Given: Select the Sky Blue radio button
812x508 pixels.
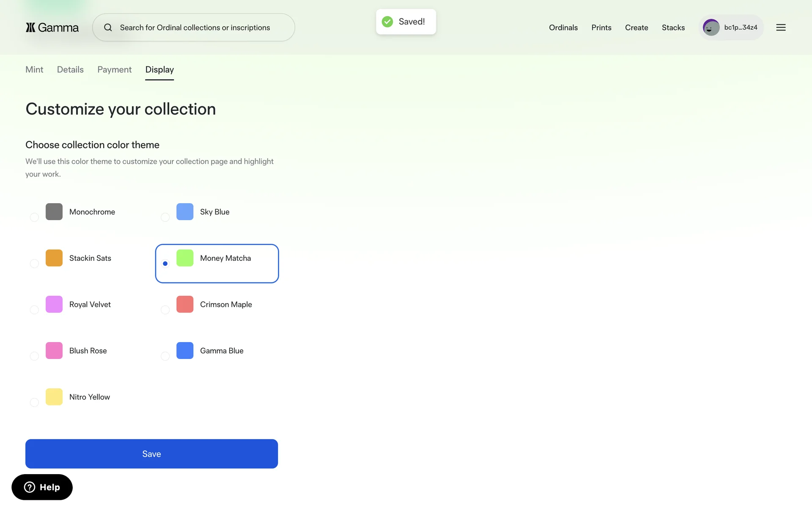Looking at the screenshot, I should pos(165,217).
